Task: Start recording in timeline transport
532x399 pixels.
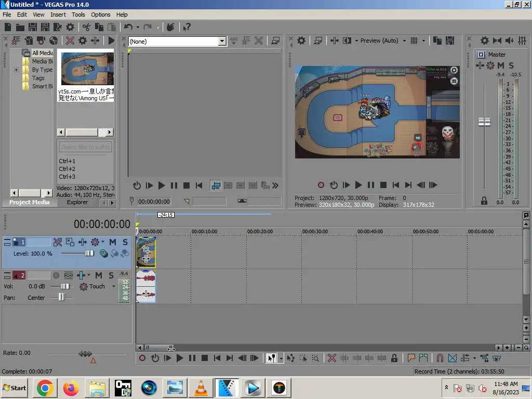Action: click(142, 358)
